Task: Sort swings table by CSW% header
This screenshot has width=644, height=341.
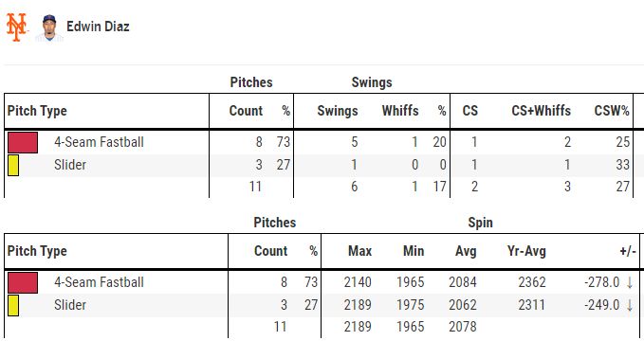Action: [612, 111]
